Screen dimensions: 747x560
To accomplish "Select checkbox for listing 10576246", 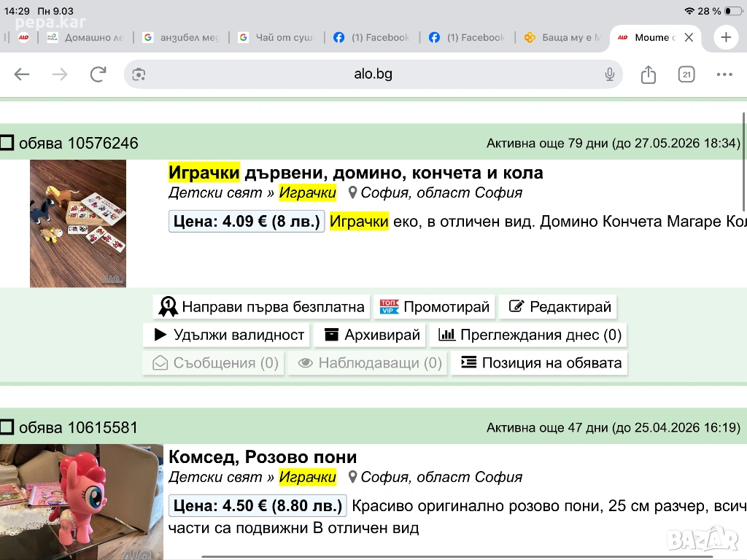I will pyautogui.click(x=7, y=143).
